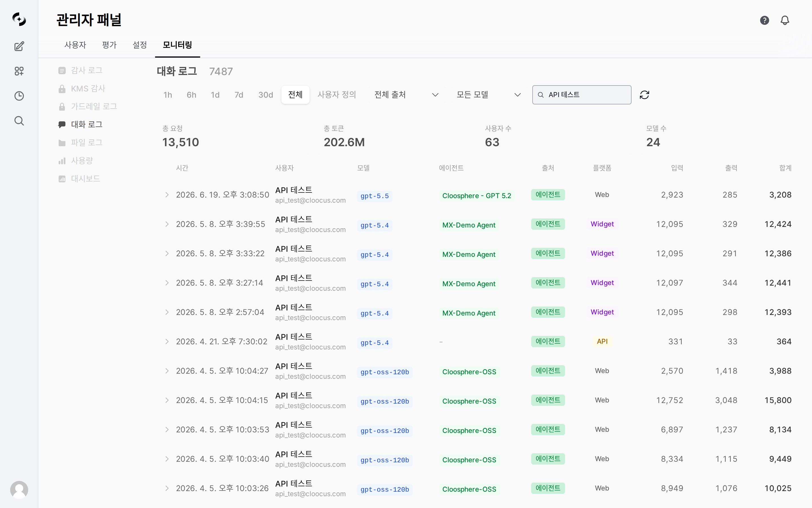The width and height of the screenshot is (812, 508).
Task: Click the 15,800 total cell
Action: [778, 400]
